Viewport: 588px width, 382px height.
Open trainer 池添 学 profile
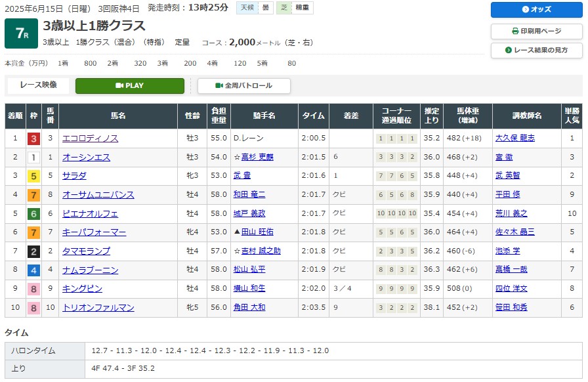507,251
